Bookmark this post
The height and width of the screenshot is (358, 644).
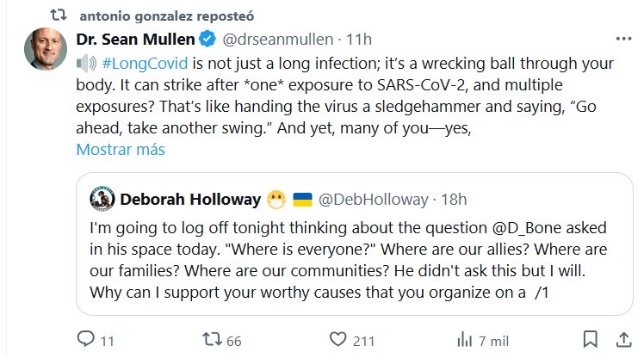tap(590, 338)
